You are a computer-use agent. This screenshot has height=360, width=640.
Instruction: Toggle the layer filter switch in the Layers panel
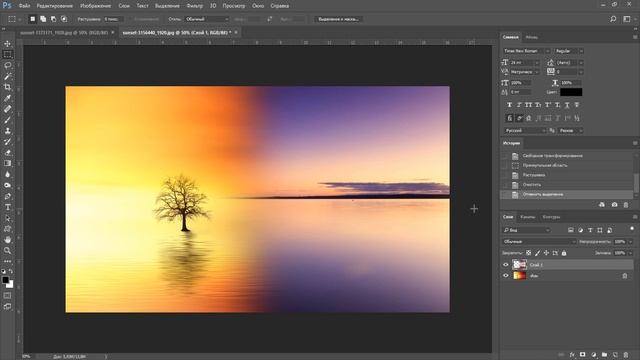(x=632, y=229)
